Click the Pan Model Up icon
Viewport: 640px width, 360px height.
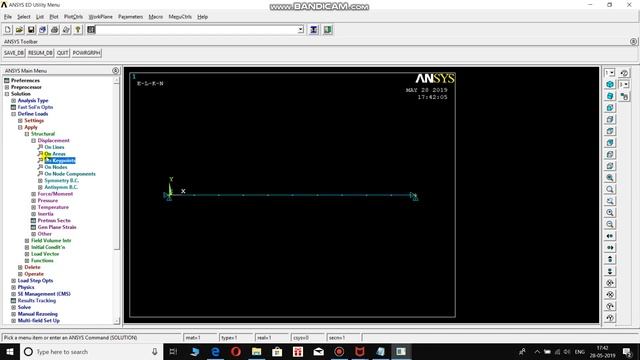coord(610,260)
